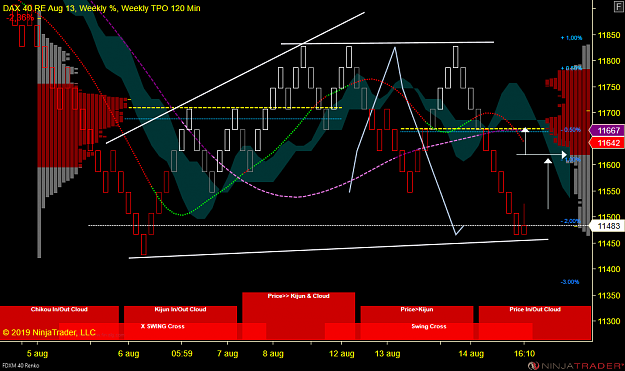Select the red 11642 price marker
The width and height of the screenshot is (625, 371).
coord(606,143)
